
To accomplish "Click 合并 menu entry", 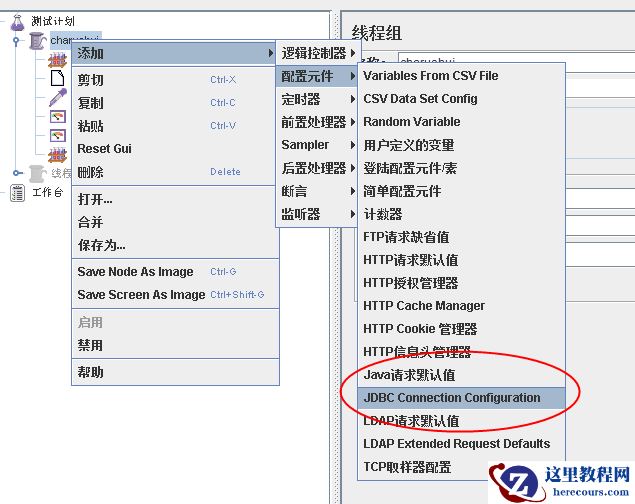I will click(x=175, y=222).
